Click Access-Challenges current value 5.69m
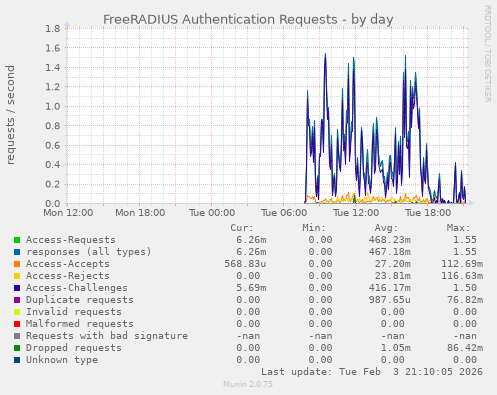This screenshot has width=497, height=395. 251,288
